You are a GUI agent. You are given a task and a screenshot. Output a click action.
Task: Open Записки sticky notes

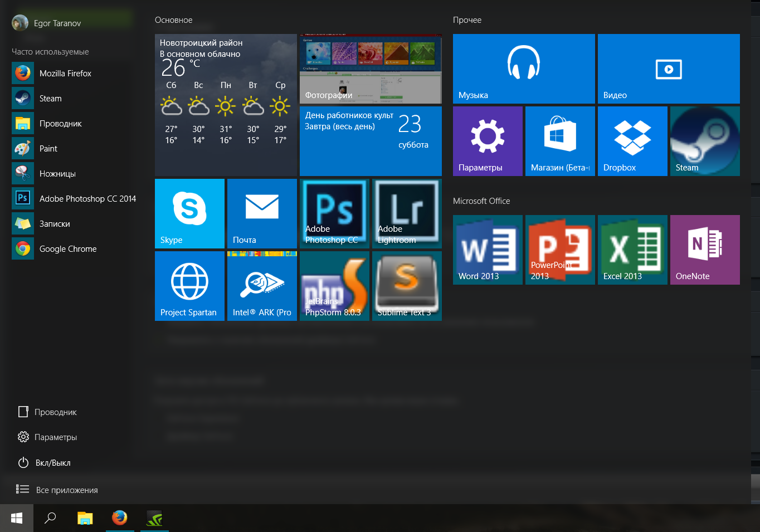(72, 224)
